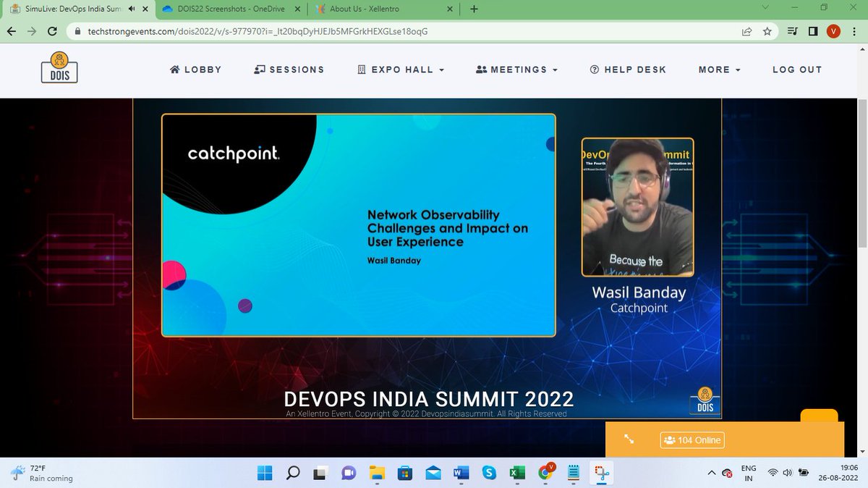Open the clock and date 26-08-2022
868x488 pixels.
[839, 473]
